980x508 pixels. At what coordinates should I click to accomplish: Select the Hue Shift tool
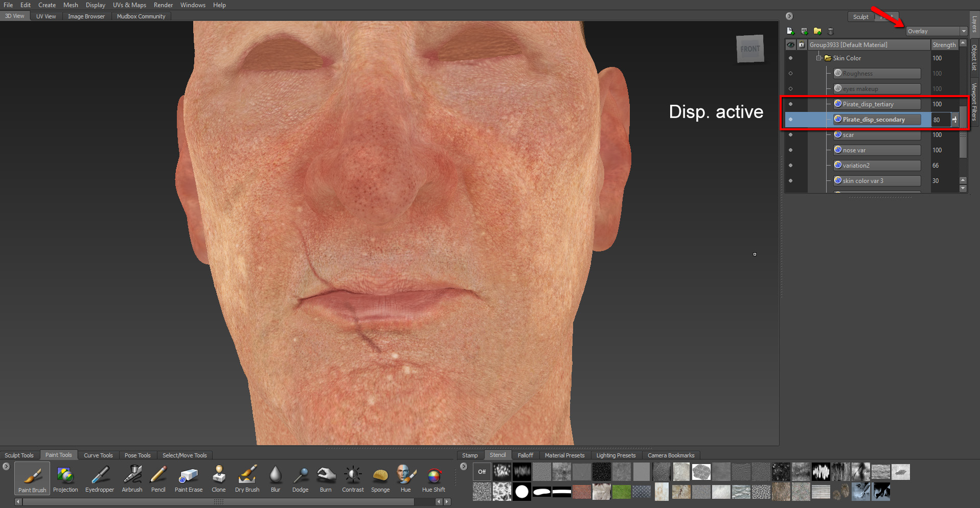pos(434,479)
